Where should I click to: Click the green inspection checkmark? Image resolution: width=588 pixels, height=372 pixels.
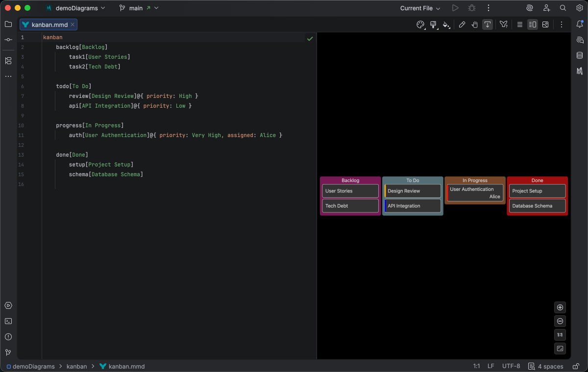tap(310, 38)
